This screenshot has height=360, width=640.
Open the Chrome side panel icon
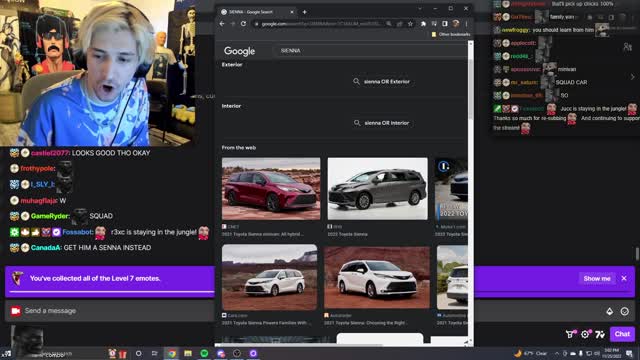pyautogui.click(x=445, y=24)
